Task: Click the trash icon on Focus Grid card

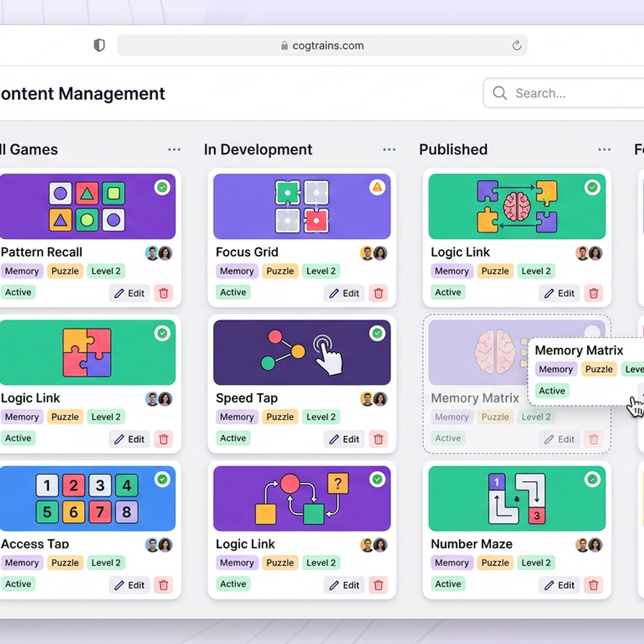Action: [x=378, y=293]
